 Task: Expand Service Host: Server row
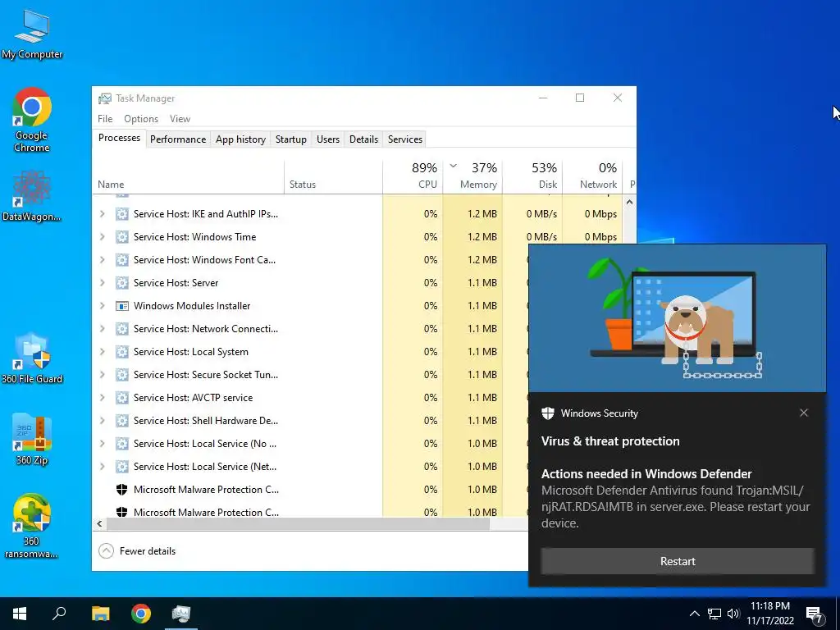click(102, 283)
